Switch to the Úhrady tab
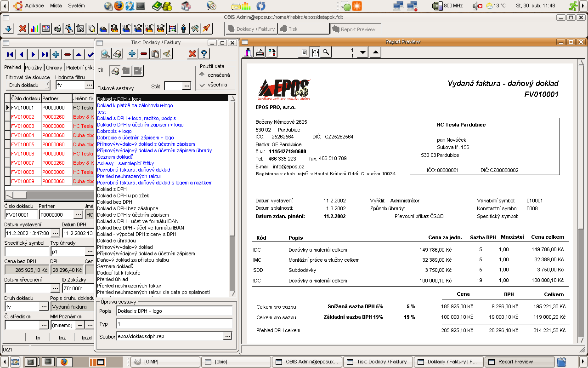Screen dimensions: 588x368 tap(54, 68)
